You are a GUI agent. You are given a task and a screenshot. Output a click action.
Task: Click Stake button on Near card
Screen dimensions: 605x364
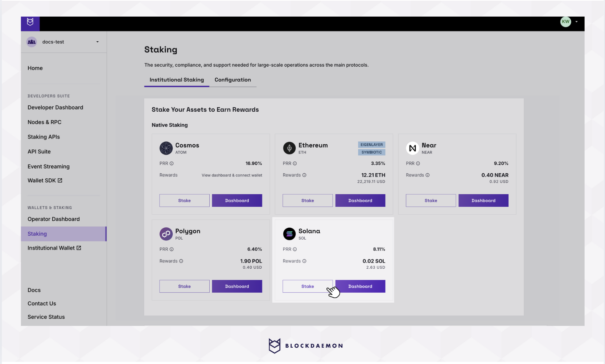click(431, 200)
